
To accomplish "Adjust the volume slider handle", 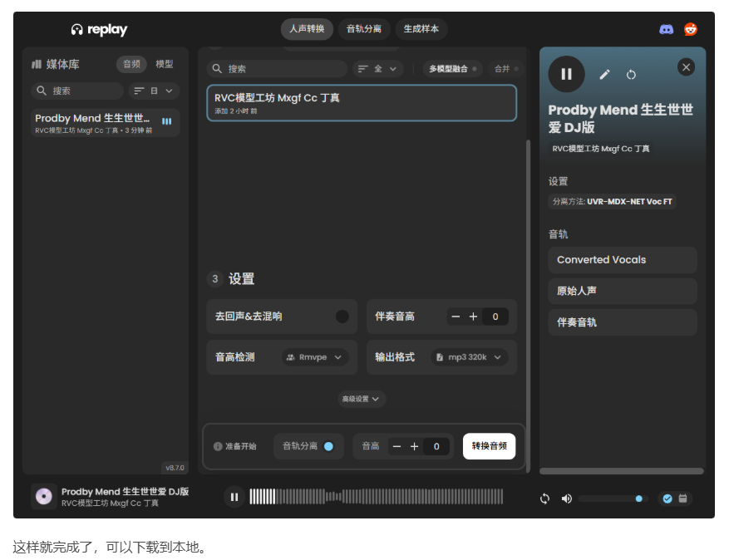I will pyautogui.click(x=638, y=499).
